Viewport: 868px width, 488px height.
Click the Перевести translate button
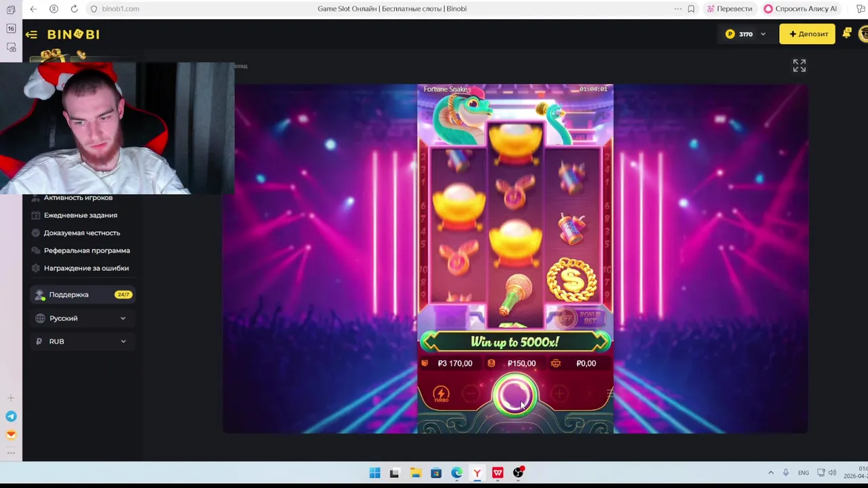click(x=730, y=9)
